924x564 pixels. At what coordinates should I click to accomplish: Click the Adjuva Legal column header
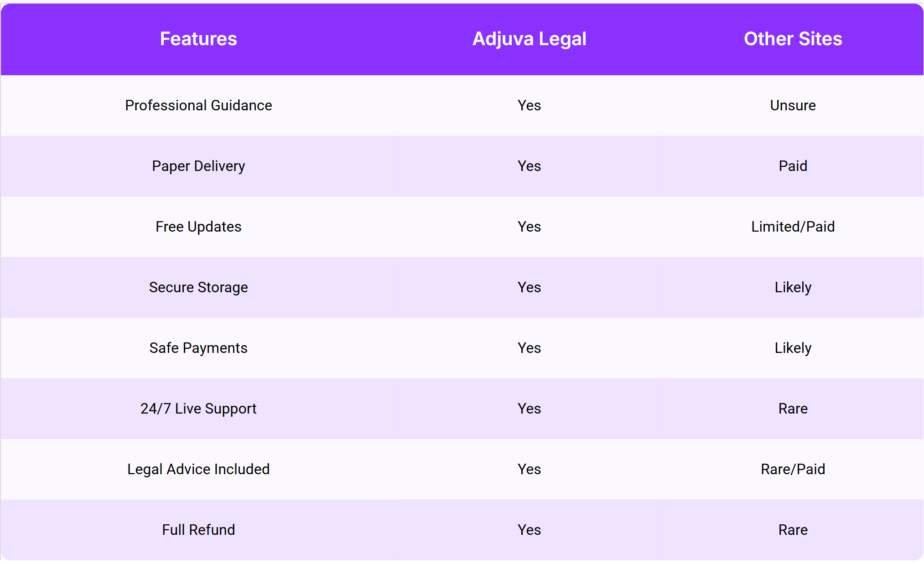[x=529, y=39]
